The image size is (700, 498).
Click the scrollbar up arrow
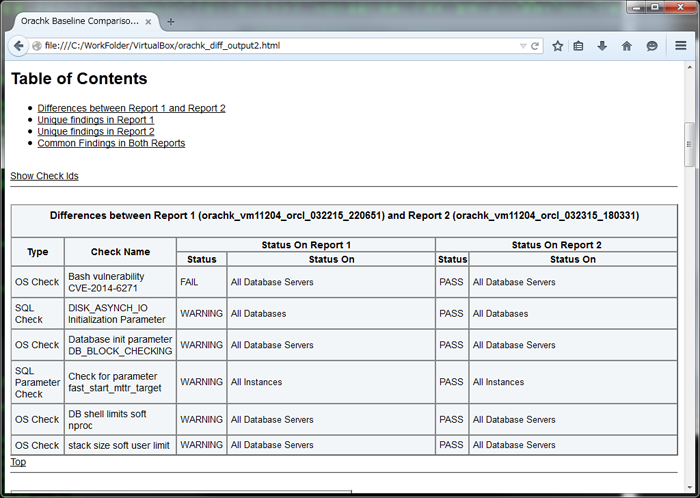689,67
